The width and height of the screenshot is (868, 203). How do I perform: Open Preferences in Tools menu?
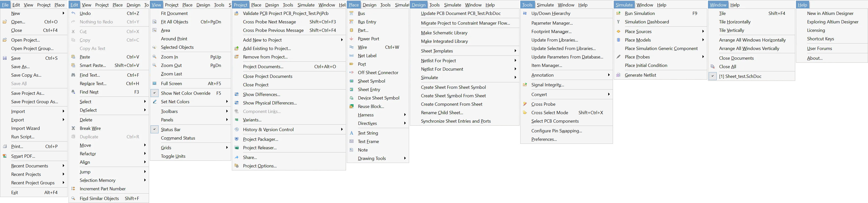point(544,139)
